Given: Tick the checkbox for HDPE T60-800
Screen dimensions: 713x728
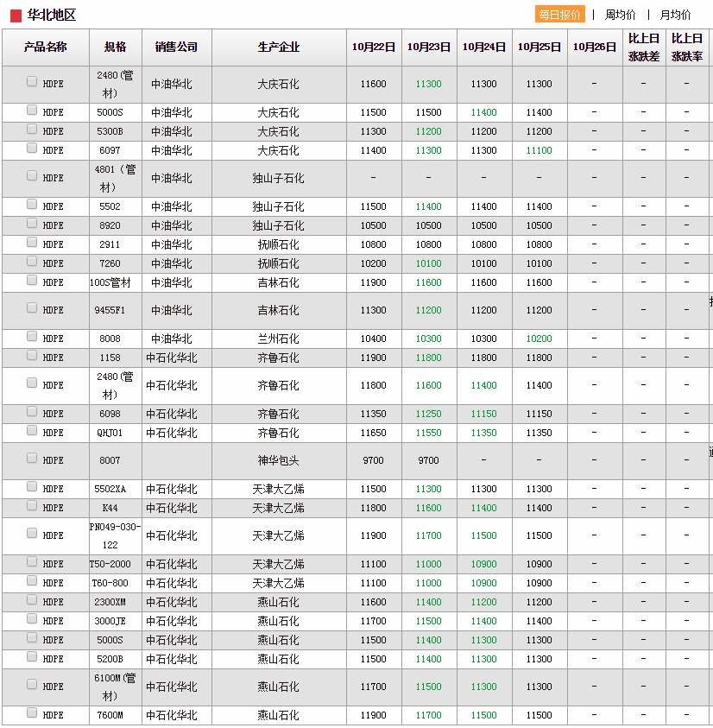Looking at the screenshot, I should 32,581.
